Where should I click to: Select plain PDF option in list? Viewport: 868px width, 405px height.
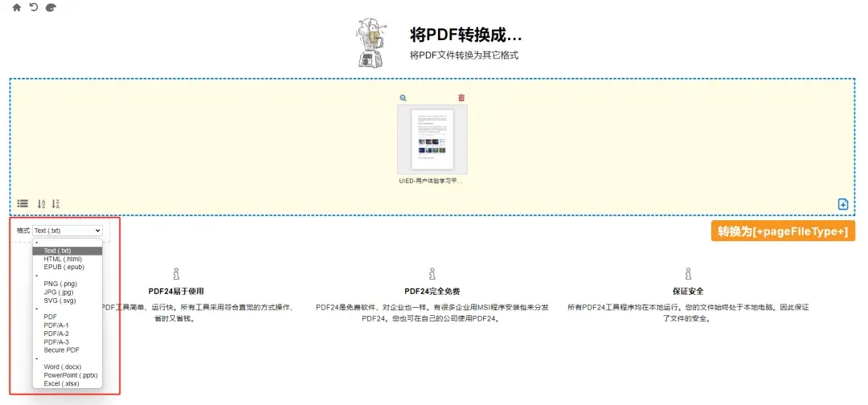[67, 317]
